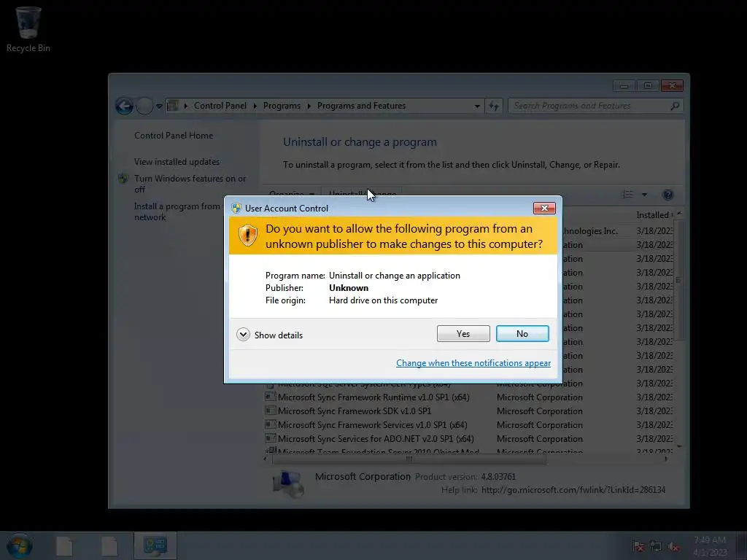Click the search magnifier icon

[x=675, y=106]
